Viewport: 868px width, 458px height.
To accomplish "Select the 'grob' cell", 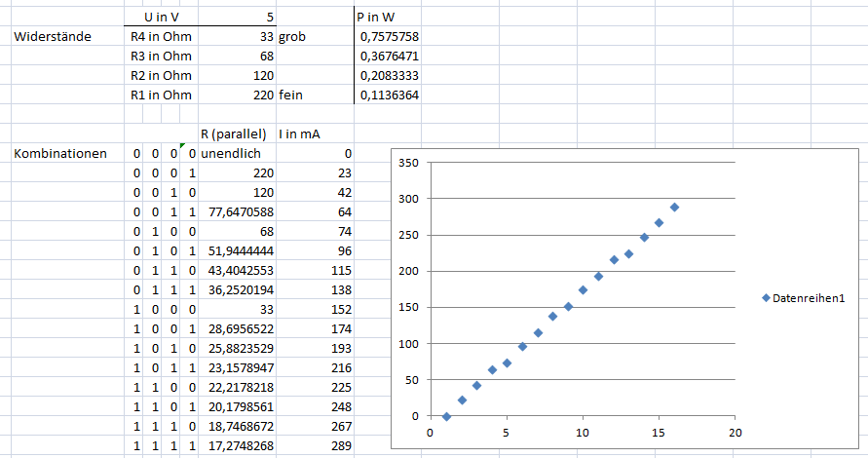I will point(315,37).
